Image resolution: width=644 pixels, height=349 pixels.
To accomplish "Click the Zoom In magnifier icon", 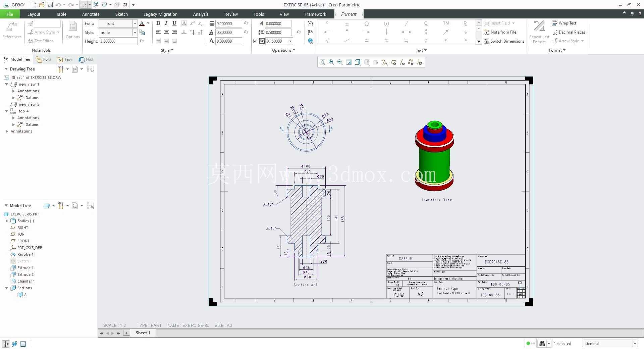I will point(331,62).
